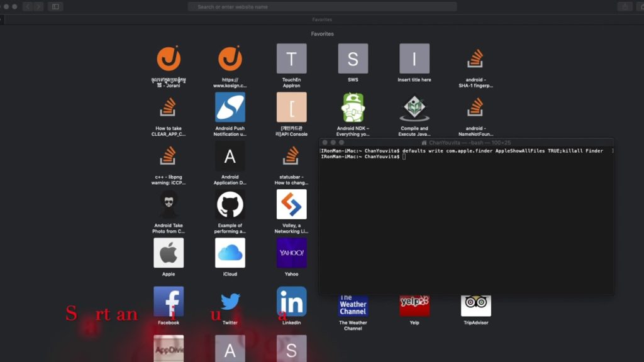Open the SWS favorite tile
Screen dimensions: 644x362
(x=353, y=58)
